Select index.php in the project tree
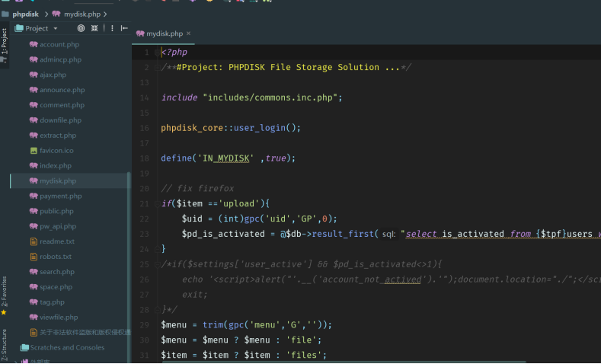This screenshot has width=601, height=364. point(56,166)
